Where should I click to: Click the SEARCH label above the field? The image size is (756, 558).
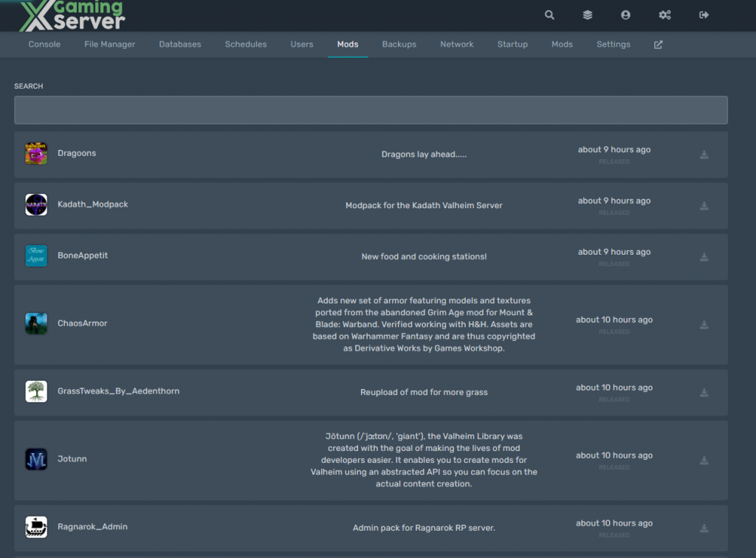pyautogui.click(x=29, y=86)
